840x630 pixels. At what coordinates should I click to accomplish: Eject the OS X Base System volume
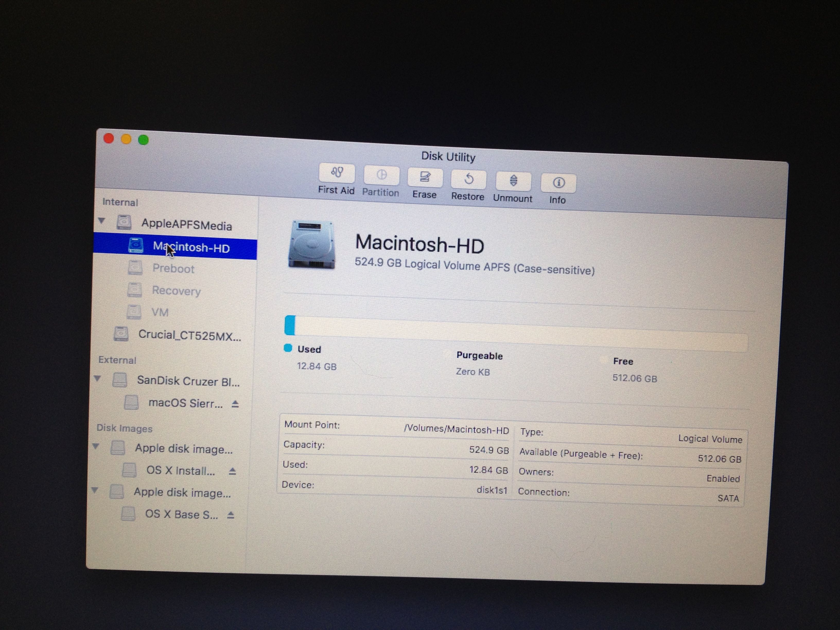231,515
